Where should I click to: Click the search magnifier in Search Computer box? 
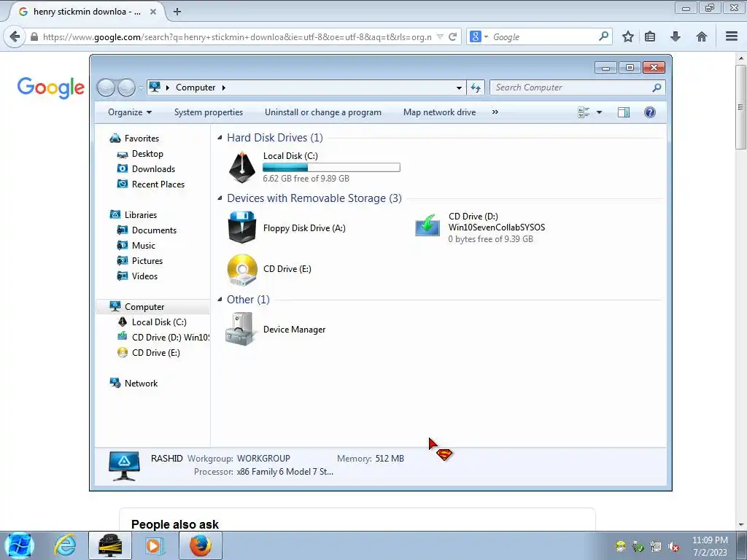click(x=657, y=87)
